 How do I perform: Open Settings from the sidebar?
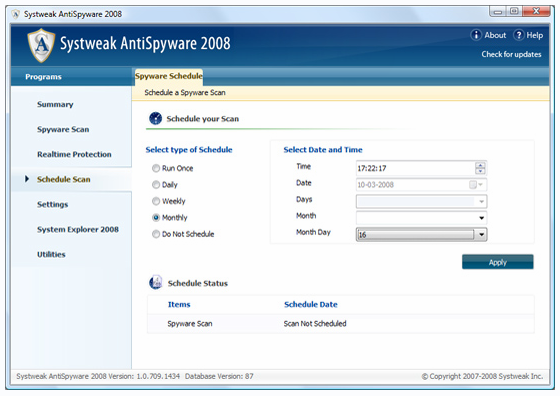[x=52, y=204]
